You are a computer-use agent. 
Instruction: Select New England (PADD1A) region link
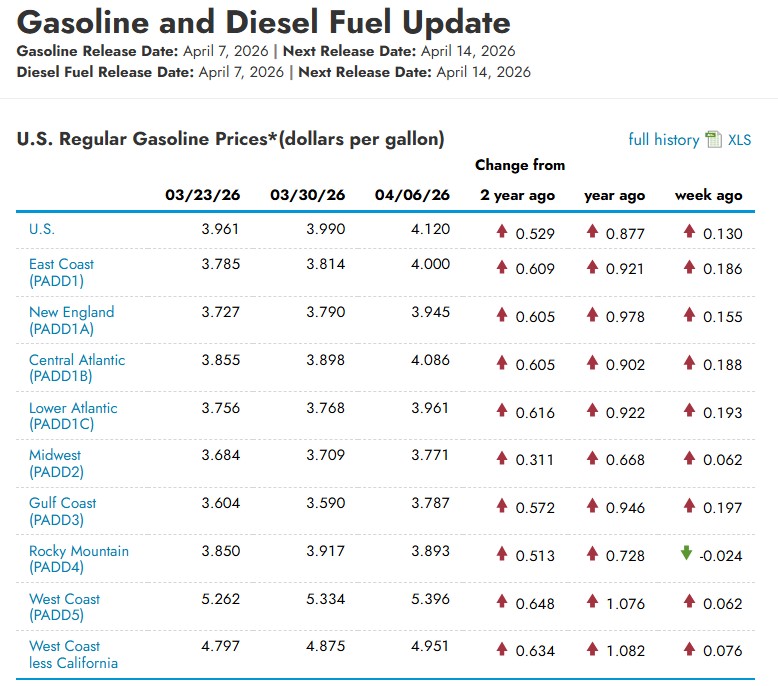click(71, 320)
